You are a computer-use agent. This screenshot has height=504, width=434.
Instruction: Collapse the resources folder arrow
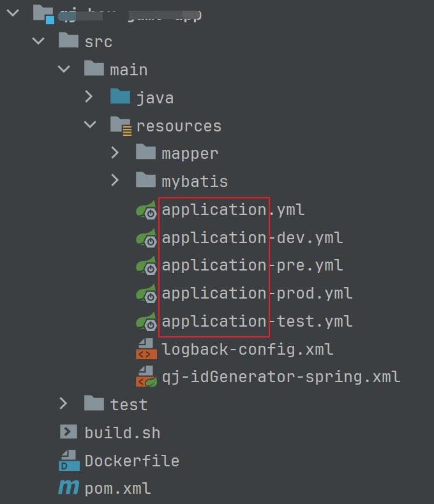pyautogui.click(x=89, y=126)
